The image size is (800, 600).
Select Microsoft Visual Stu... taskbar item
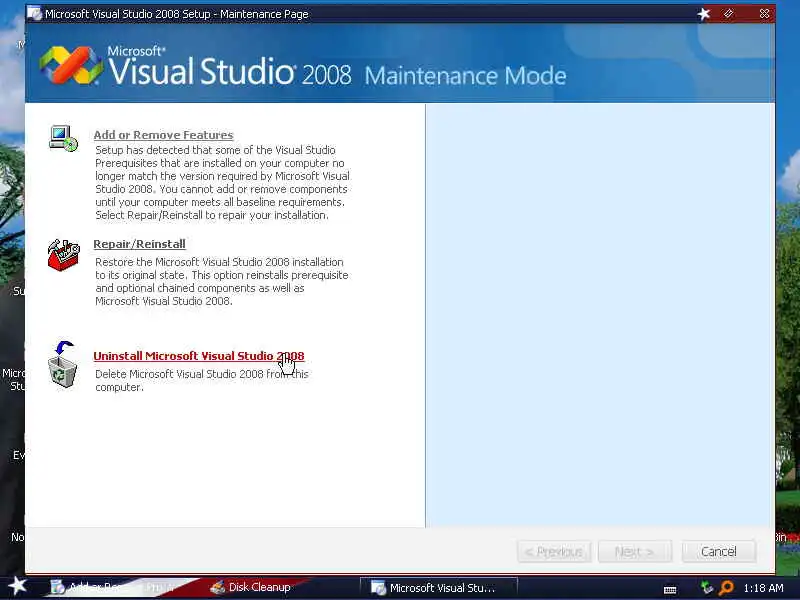click(x=439, y=588)
